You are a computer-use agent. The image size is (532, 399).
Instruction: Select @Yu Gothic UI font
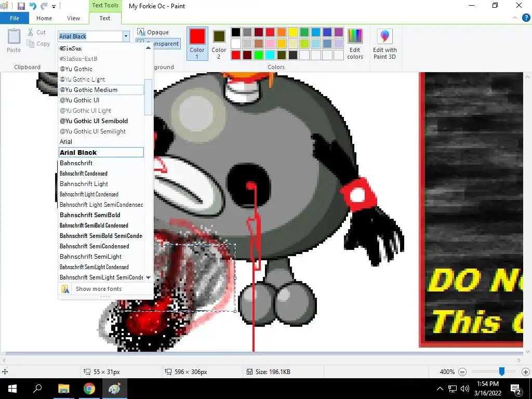click(101, 100)
